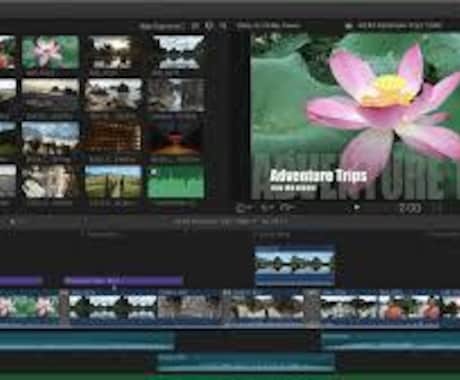Open the enhancement dropdown below viewer

(x=266, y=208)
